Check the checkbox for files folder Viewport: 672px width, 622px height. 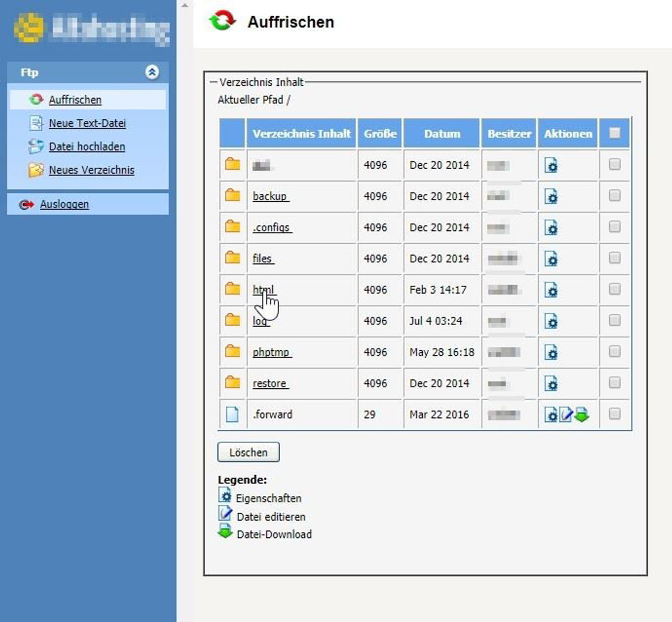pos(614,258)
